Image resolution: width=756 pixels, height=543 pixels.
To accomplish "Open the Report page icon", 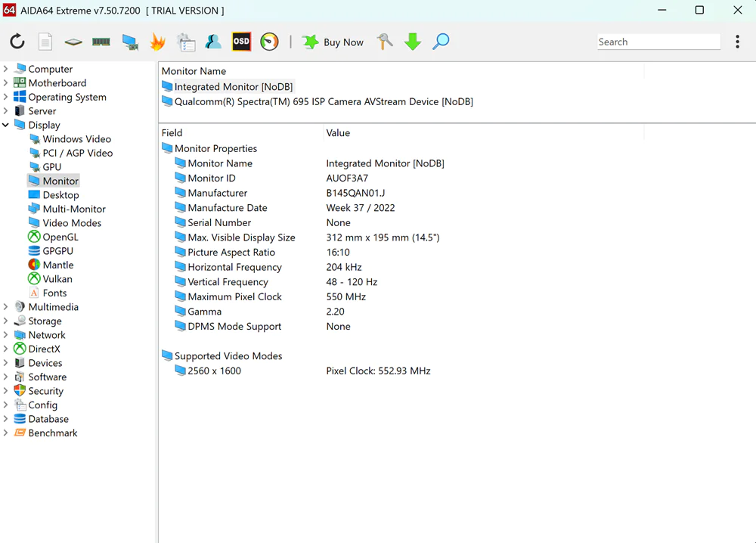I will coord(45,42).
